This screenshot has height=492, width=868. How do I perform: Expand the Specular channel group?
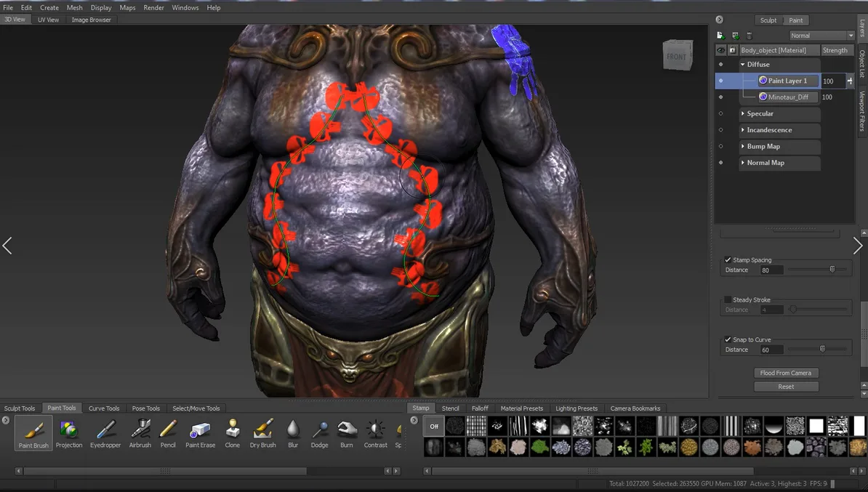coord(743,113)
